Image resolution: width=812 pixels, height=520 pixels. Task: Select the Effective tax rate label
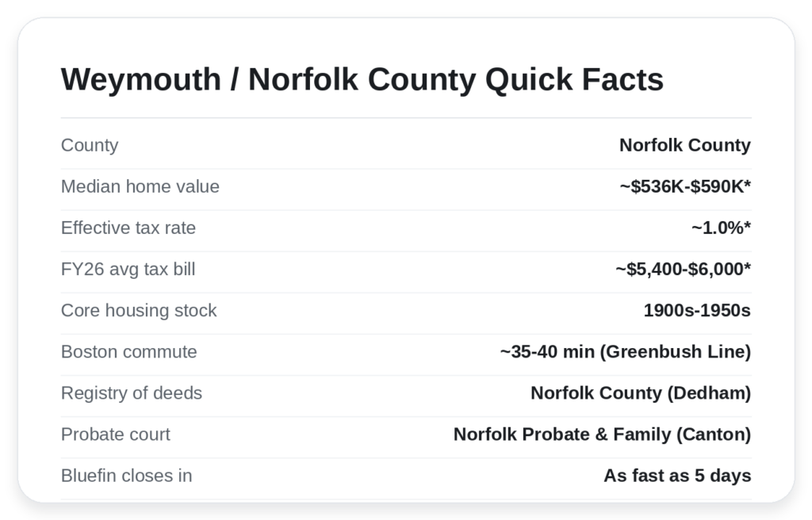pyautogui.click(x=128, y=227)
